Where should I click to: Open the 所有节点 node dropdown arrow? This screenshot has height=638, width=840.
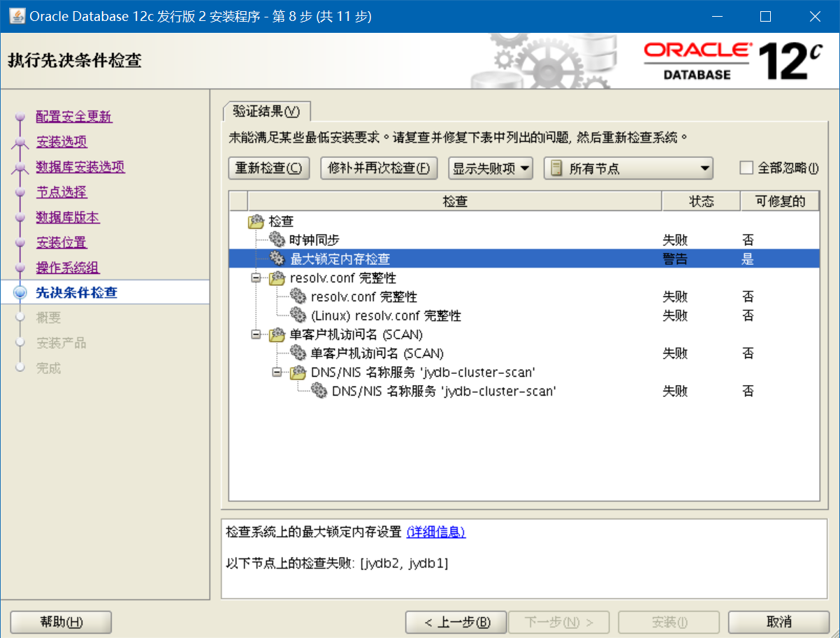(704, 168)
